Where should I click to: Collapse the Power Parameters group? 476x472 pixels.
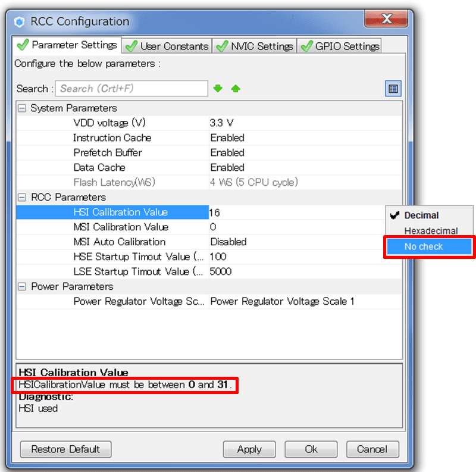coord(22,287)
